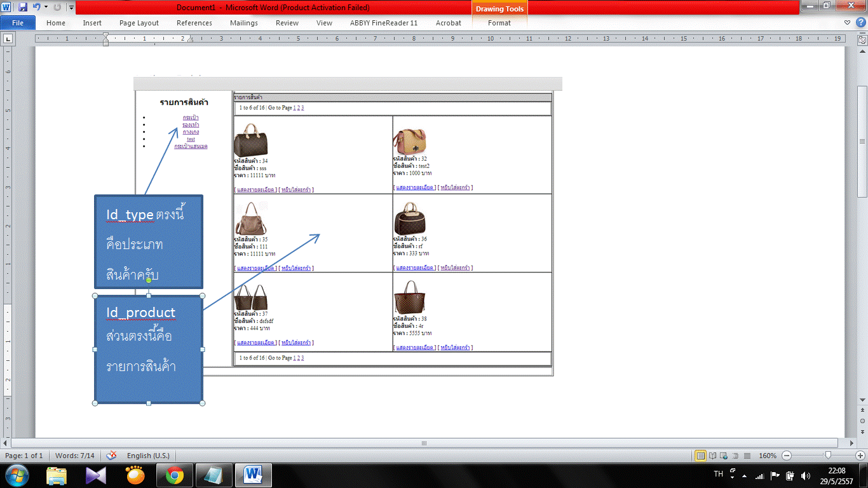This screenshot has width=868, height=488.
Task: Click the Next Page double-arrow button
Action: pos(862,431)
